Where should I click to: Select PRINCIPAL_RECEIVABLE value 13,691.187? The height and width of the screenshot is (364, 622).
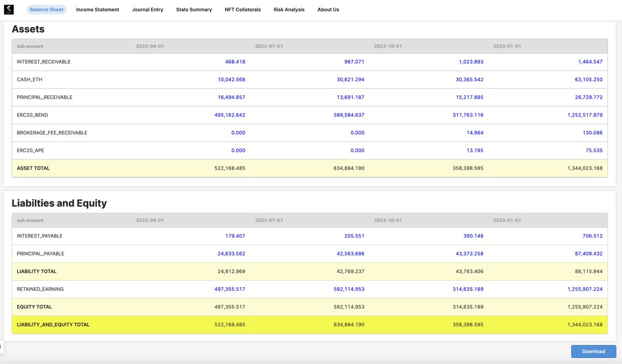[x=350, y=97]
